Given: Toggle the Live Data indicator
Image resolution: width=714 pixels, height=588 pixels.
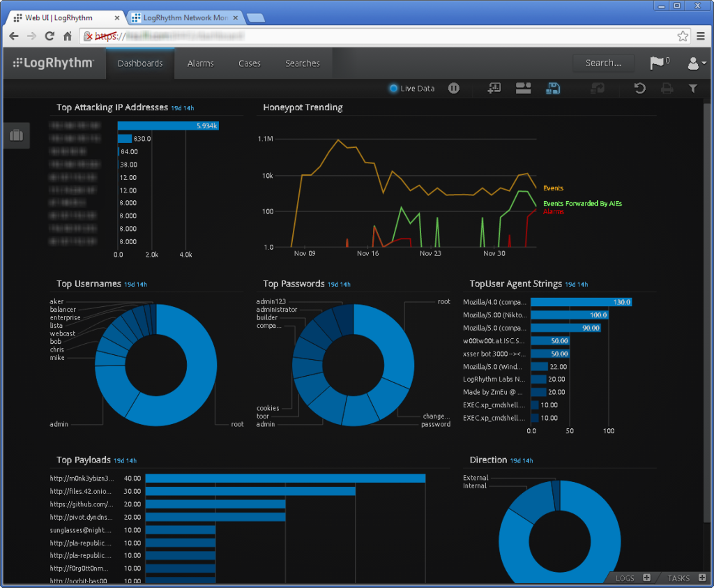Looking at the screenshot, I should 394,88.
